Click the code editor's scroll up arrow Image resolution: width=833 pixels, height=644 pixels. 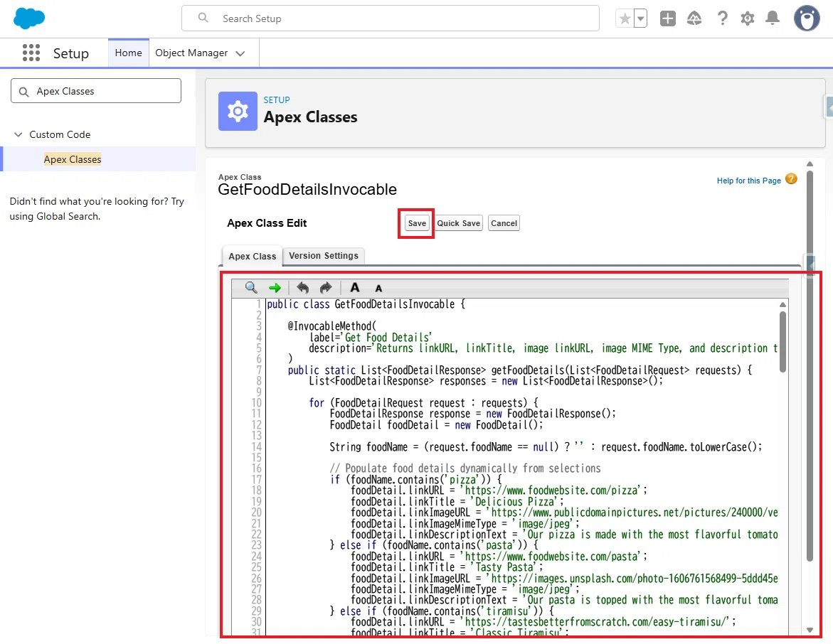pyautogui.click(x=782, y=304)
